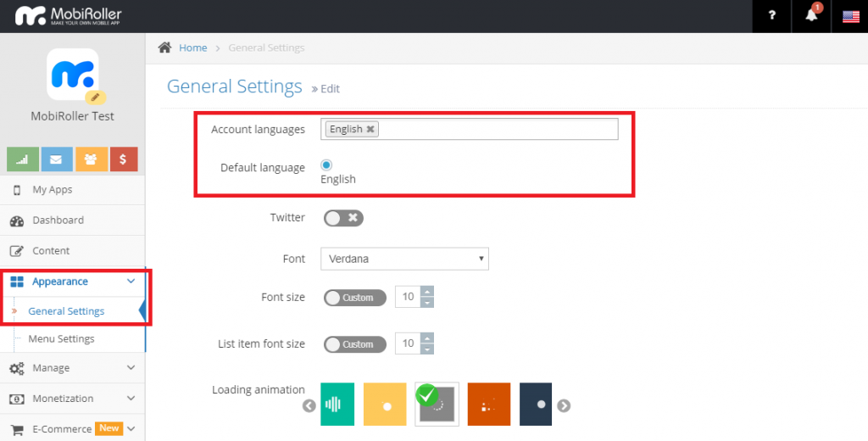Click the orange users group button
The width and height of the screenshot is (868, 441).
coord(89,159)
